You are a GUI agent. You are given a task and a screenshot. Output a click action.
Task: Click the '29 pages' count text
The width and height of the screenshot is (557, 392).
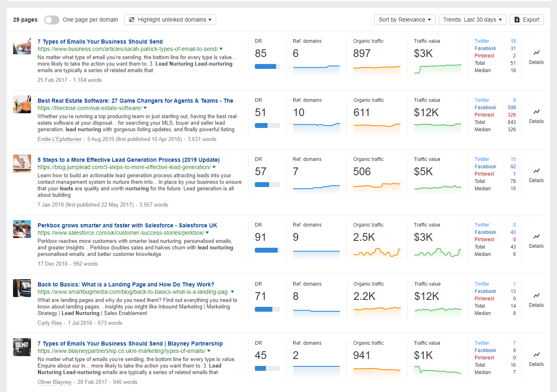[x=25, y=20]
